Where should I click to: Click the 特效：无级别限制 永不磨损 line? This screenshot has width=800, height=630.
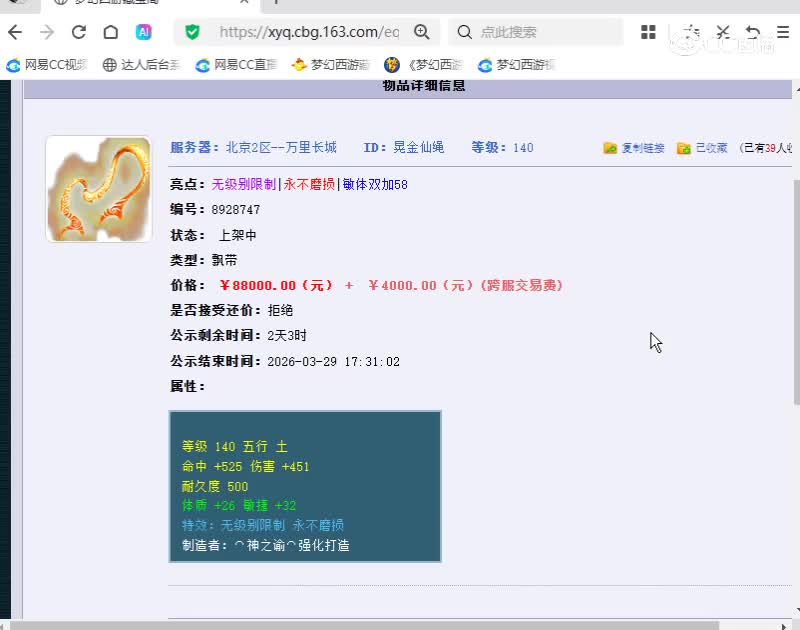point(263,525)
